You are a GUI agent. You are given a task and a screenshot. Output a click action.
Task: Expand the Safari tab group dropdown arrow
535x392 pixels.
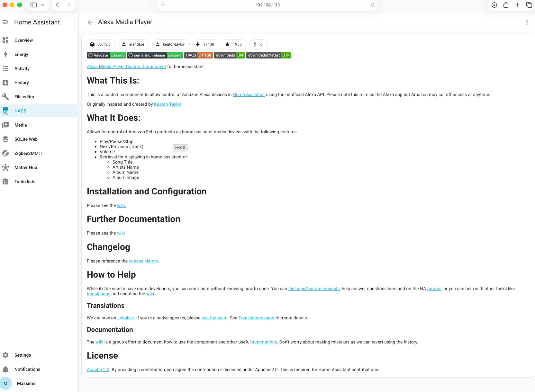pyautogui.click(x=43, y=5)
